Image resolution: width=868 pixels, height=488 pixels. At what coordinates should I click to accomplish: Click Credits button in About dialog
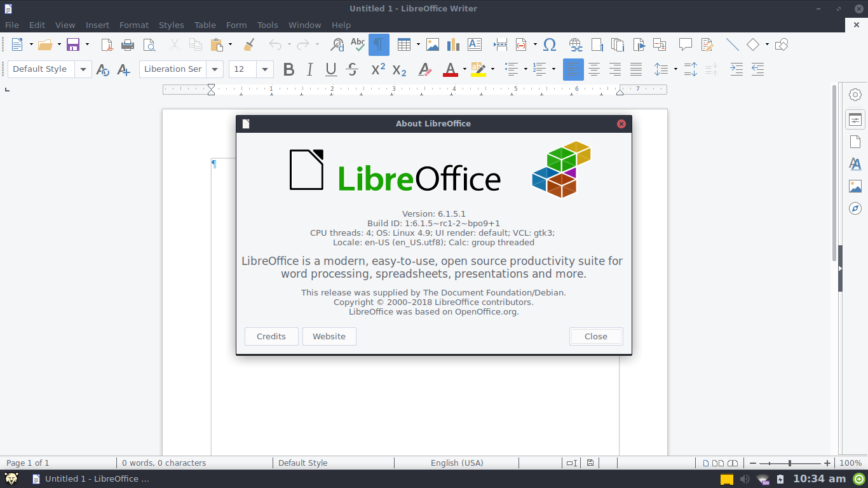point(271,336)
